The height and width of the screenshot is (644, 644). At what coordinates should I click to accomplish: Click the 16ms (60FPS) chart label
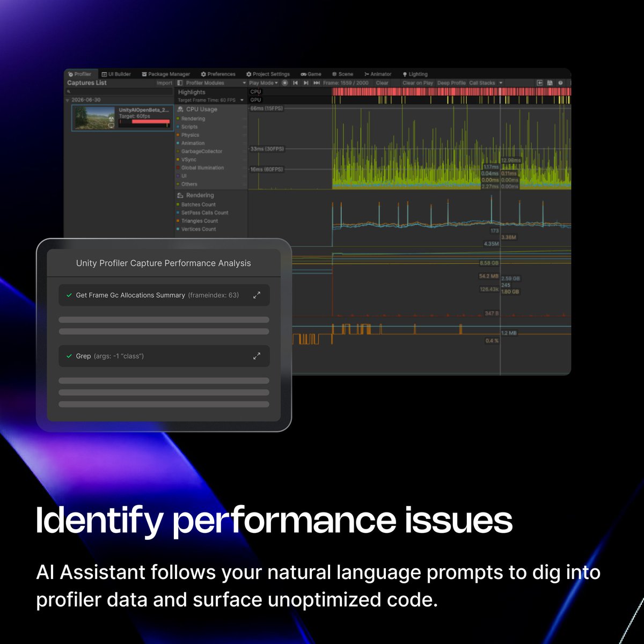(x=267, y=169)
